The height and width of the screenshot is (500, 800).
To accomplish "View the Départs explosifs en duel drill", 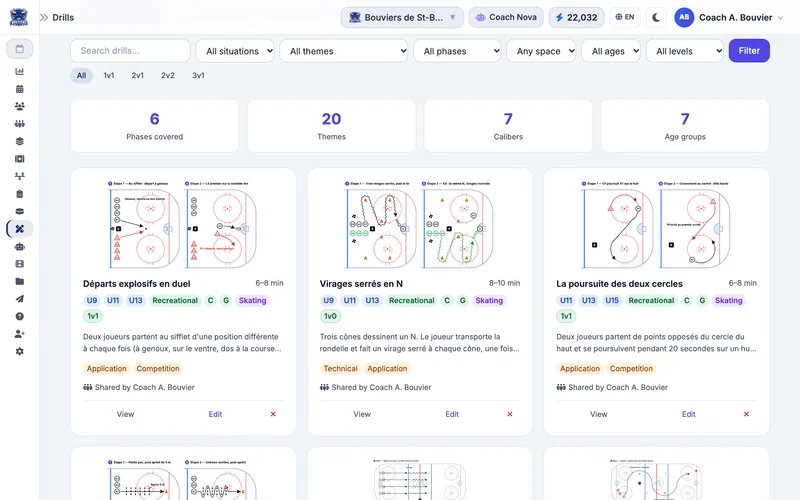I will pos(125,414).
